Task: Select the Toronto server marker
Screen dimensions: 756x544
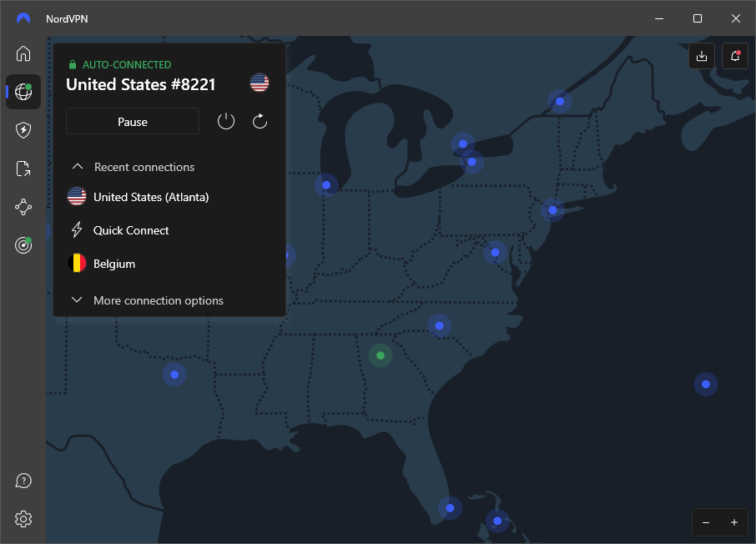Action: coord(463,144)
